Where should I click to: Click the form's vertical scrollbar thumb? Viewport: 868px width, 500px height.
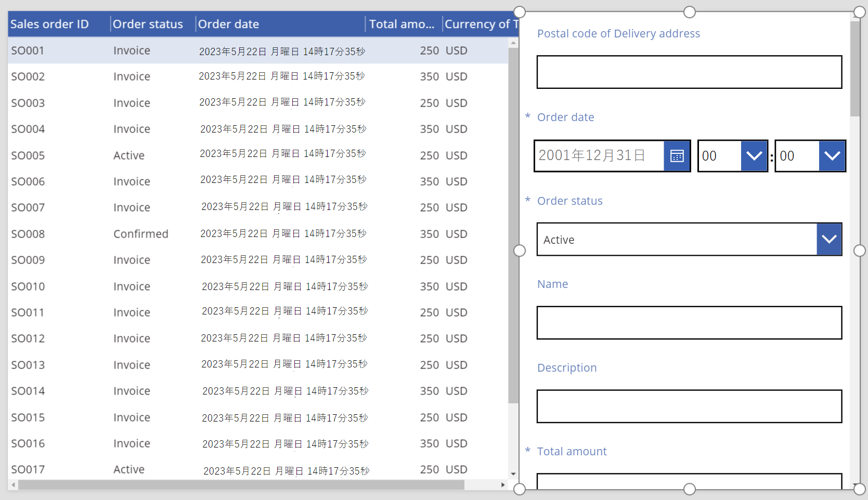point(855,69)
